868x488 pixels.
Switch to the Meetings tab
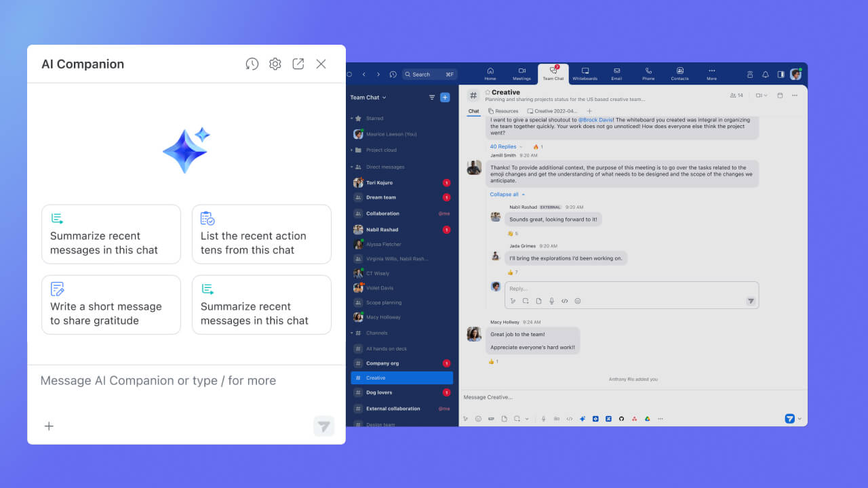[521, 74]
